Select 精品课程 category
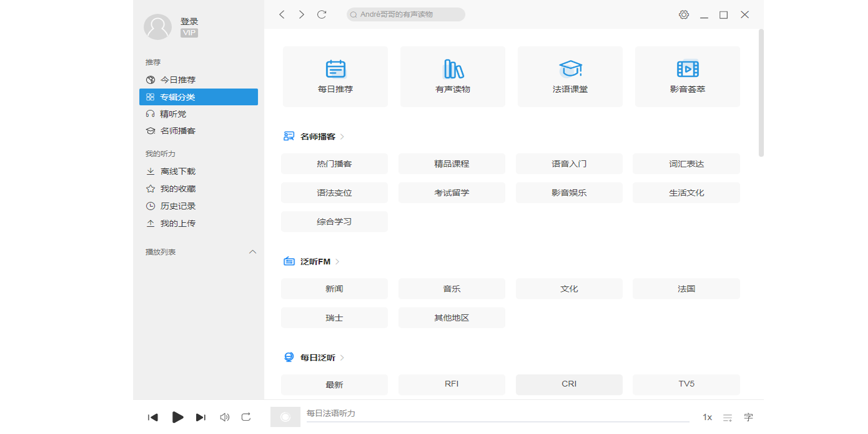 [452, 164]
